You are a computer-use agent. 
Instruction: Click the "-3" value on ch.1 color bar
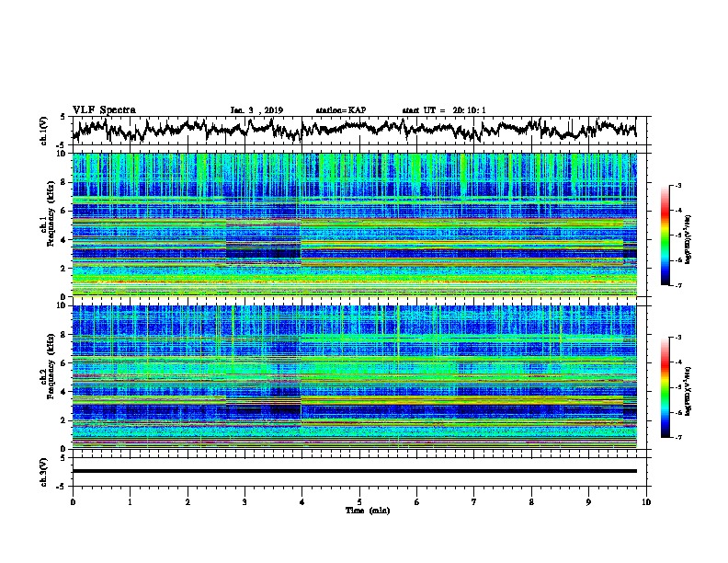click(677, 186)
